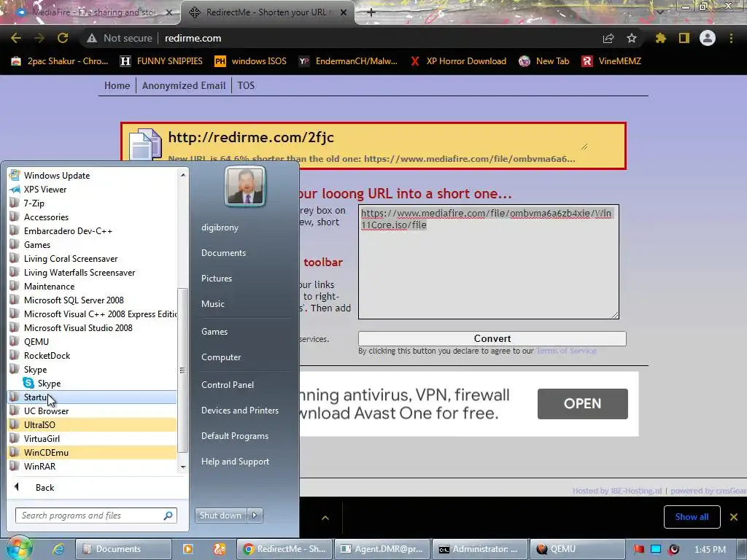The width and height of the screenshot is (747, 560).
Task: Expand Microsoft Visual Studio 2008 folder
Action: 93,327
